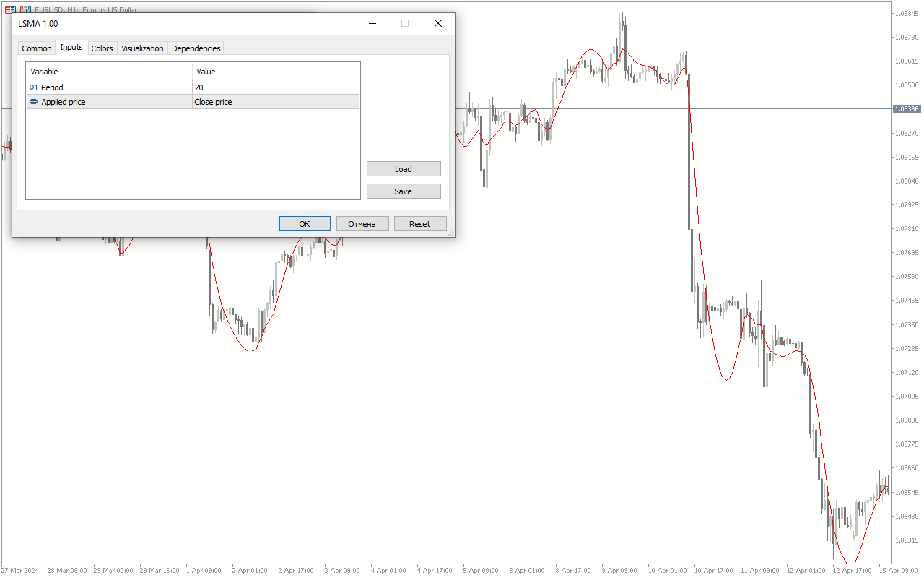
Task: Select the Inputs tab
Action: pyautogui.click(x=71, y=47)
